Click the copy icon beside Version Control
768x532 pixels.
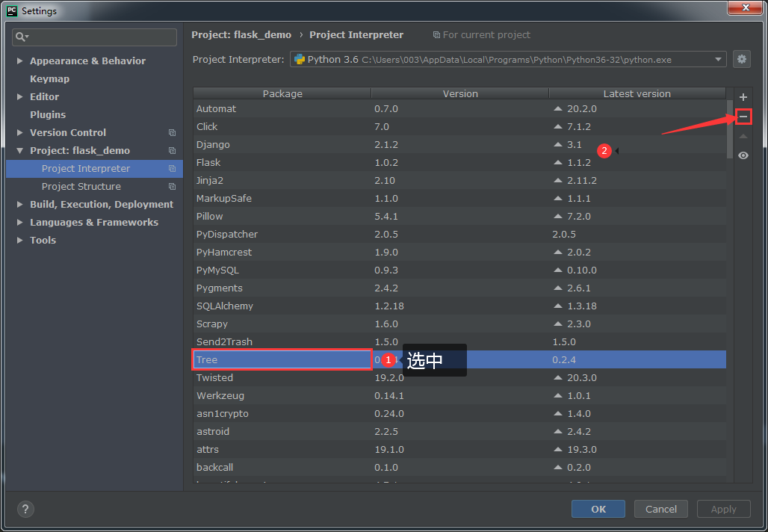pyautogui.click(x=172, y=133)
